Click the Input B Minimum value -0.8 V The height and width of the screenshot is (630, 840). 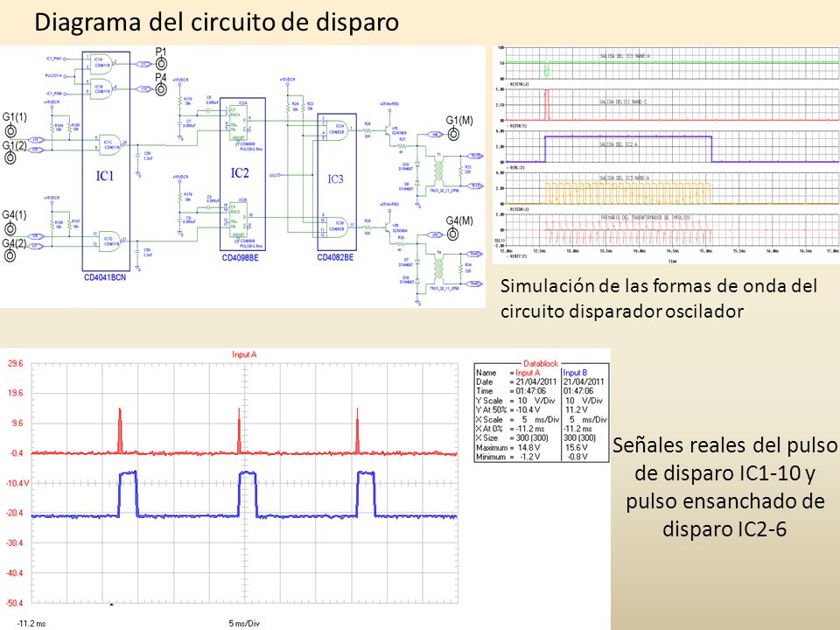click(577, 457)
